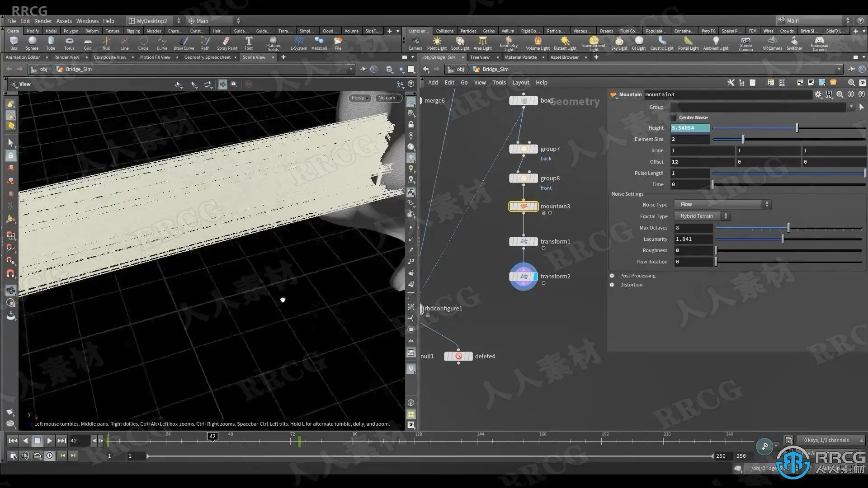The image size is (868, 488).
Task: Open the Fractal Type dropdown
Action: (x=702, y=216)
